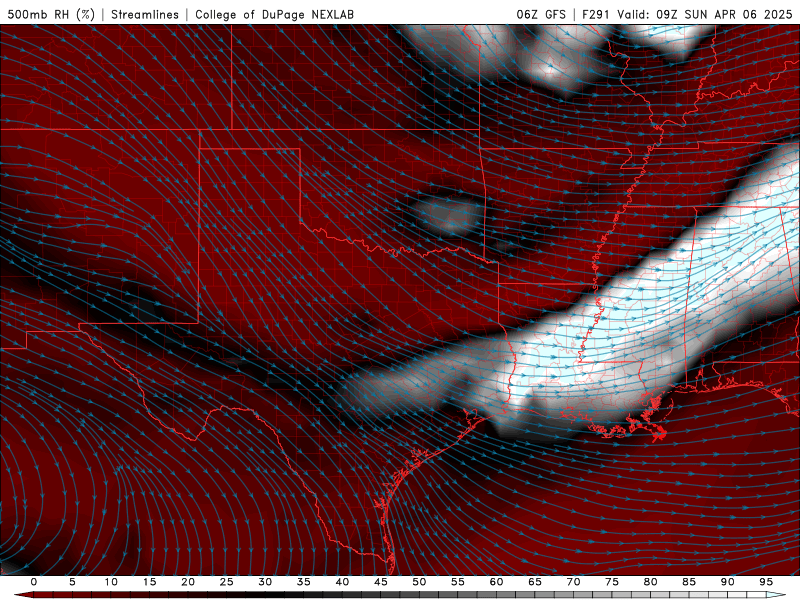This screenshot has width=800, height=600.
Task: Click the '85' tick label on colorbar
Action: click(689, 582)
